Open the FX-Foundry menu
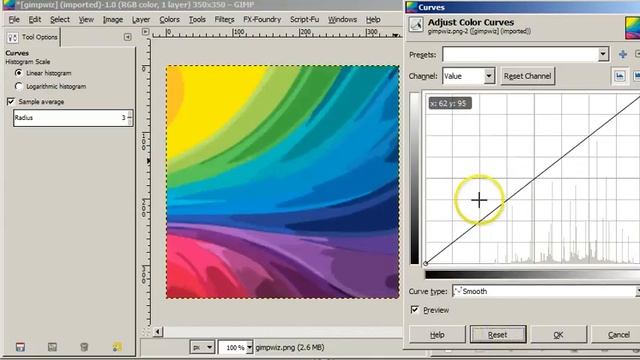 [262, 20]
